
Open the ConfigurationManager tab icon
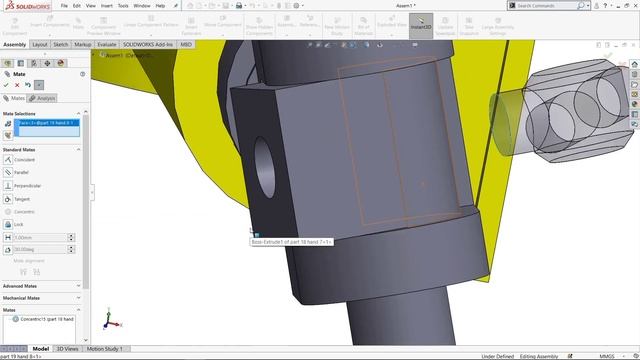[34, 63]
